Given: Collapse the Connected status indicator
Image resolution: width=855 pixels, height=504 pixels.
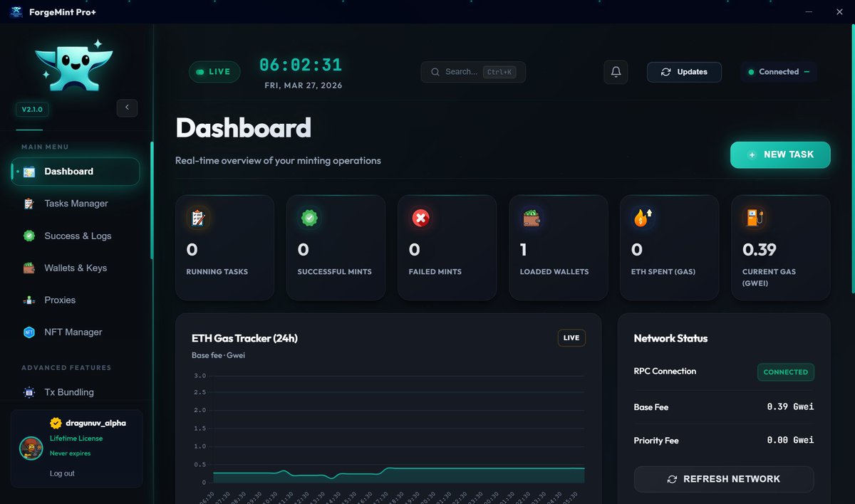Looking at the screenshot, I should (x=807, y=72).
